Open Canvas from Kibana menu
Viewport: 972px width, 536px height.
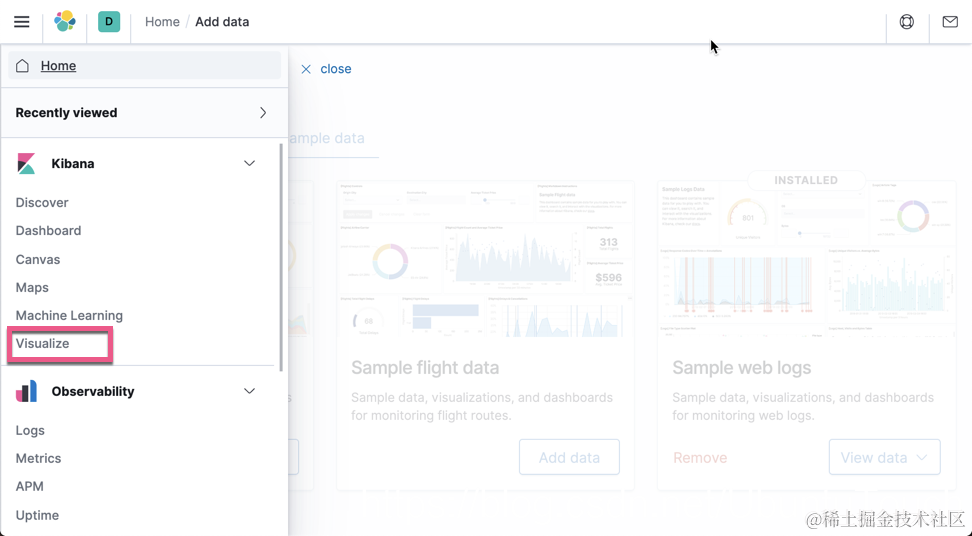(x=38, y=260)
